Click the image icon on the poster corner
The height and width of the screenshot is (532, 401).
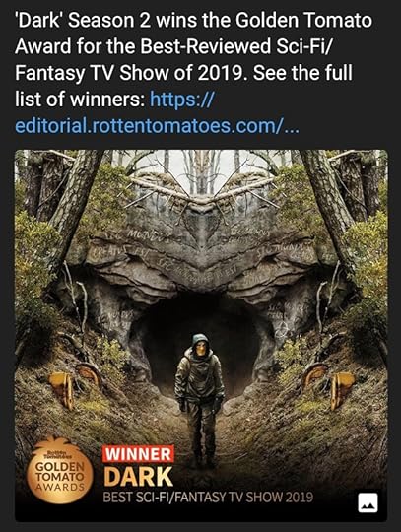(x=368, y=502)
